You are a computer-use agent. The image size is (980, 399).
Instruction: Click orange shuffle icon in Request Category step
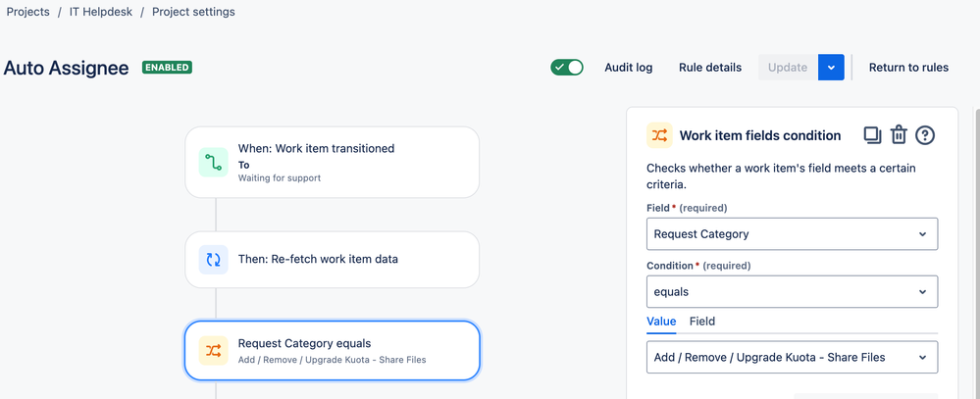pyautogui.click(x=214, y=350)
